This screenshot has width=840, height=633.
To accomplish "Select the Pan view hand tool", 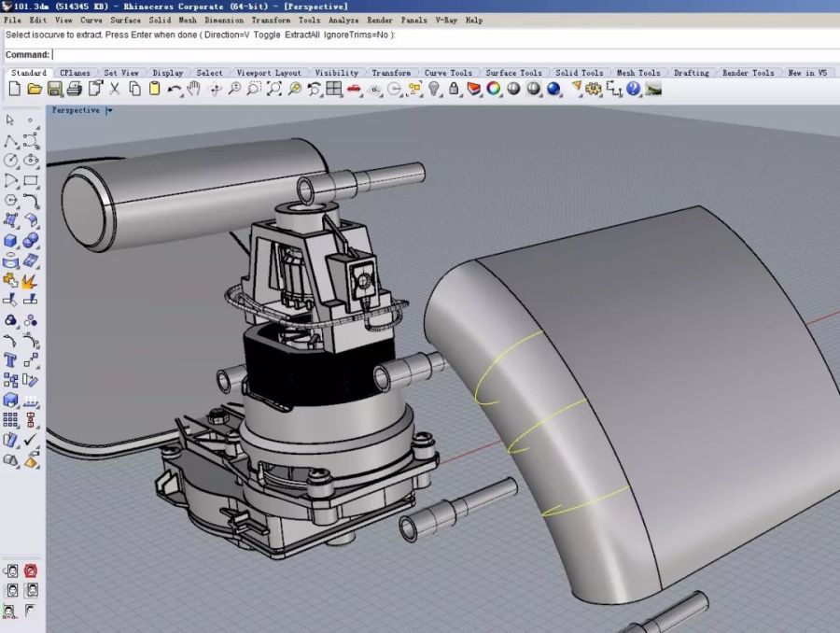I will click(x=194, y=89).
